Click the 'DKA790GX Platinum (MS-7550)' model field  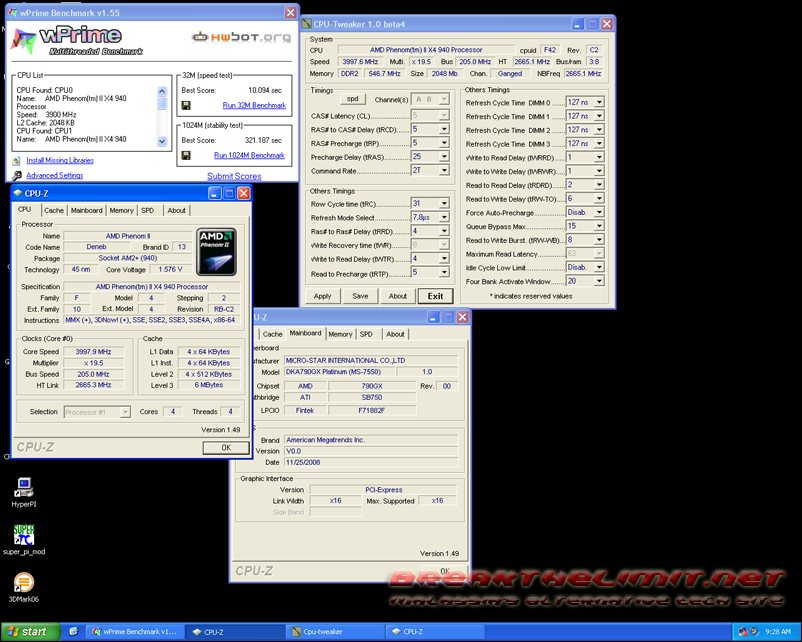(340, 372)
